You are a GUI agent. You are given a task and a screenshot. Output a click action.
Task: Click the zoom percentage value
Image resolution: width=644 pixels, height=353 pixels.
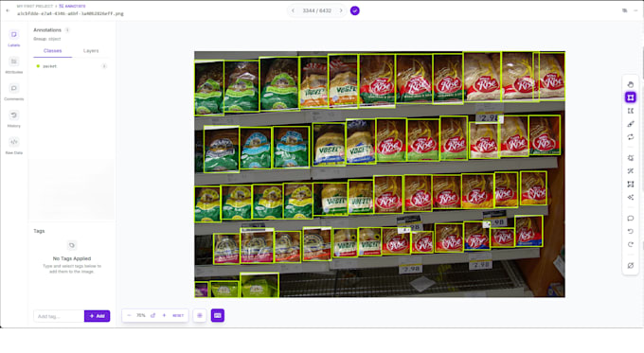tap(141, 315)
